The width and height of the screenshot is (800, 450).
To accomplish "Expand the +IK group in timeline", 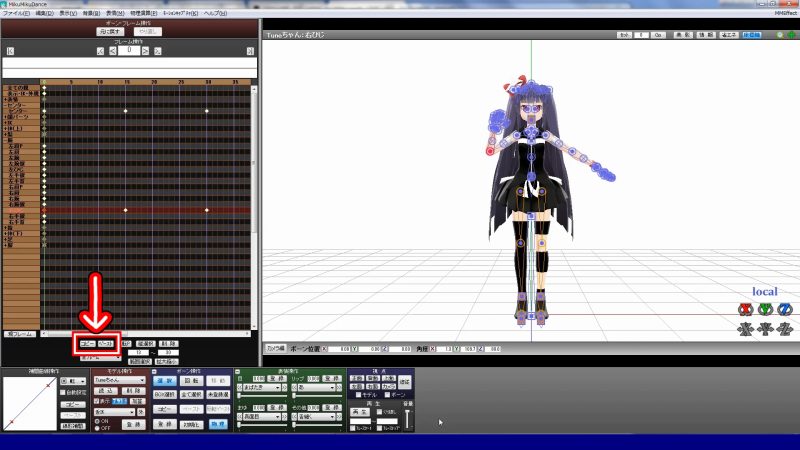I will (x=6, y=122).
